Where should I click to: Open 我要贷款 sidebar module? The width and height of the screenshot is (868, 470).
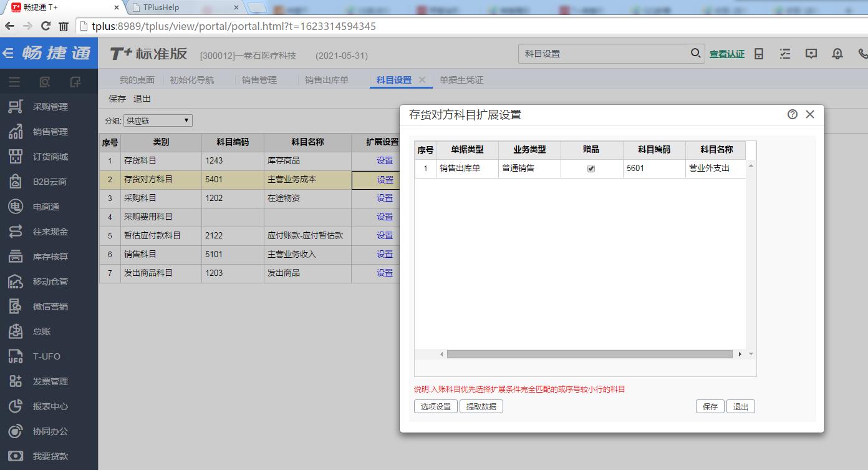(49, 456)
